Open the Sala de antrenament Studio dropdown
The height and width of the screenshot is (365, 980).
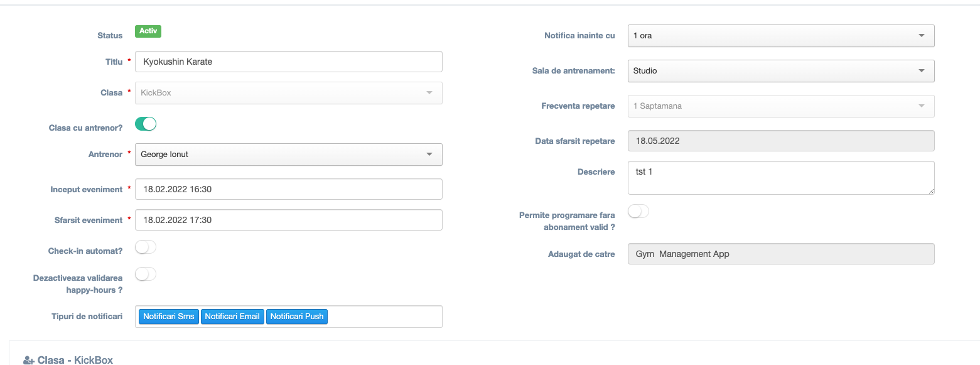(781, 71)
